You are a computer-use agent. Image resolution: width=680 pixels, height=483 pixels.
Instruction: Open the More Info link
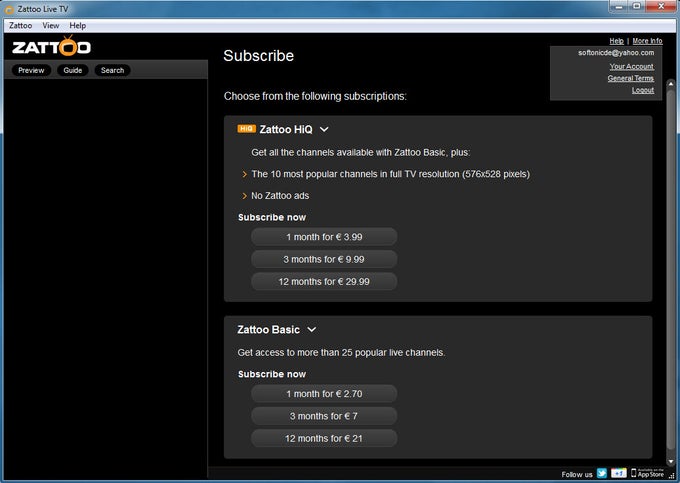point(647,41)
